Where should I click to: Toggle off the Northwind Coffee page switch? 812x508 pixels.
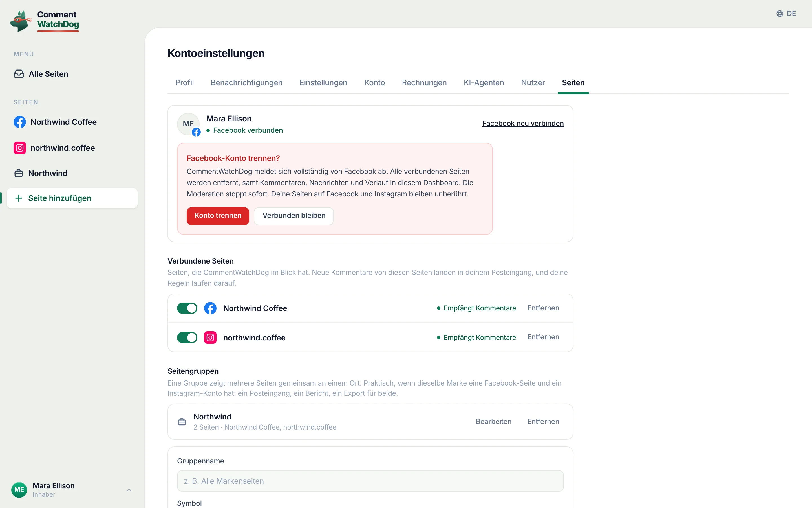point(187,308)
